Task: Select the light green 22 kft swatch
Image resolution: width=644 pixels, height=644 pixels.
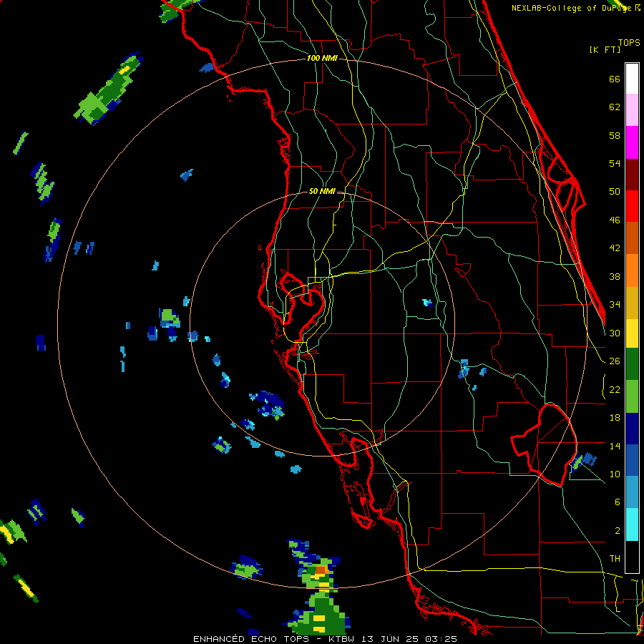Action: [x=632, y=396]
